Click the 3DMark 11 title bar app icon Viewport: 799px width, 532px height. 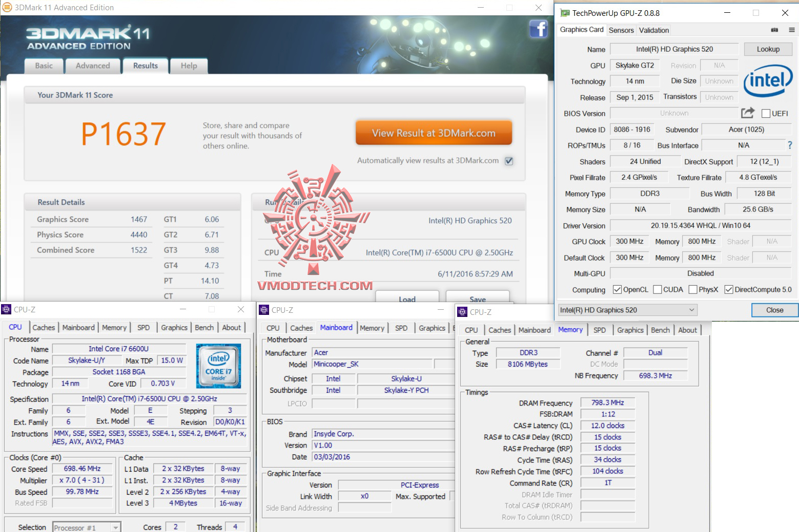tap(7, 7)
